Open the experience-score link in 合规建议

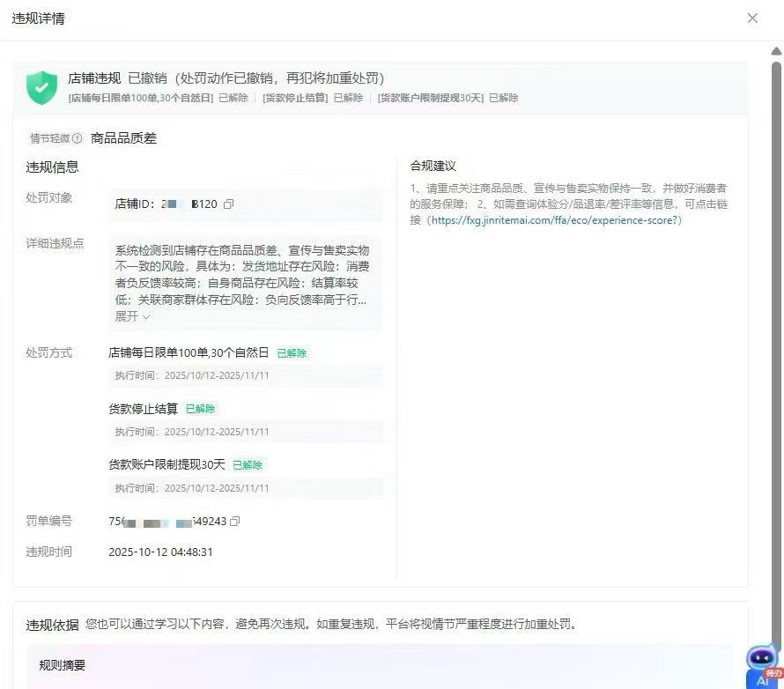[556, 220]
